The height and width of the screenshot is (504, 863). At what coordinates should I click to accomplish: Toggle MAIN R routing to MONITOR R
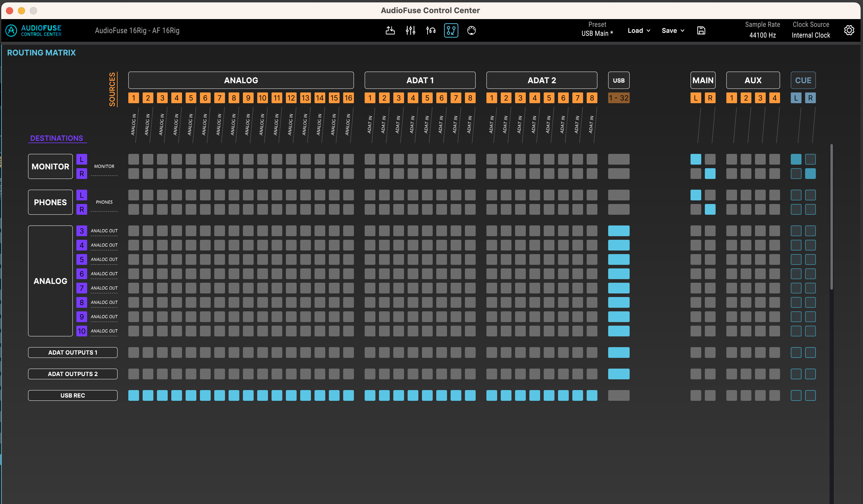710,174
